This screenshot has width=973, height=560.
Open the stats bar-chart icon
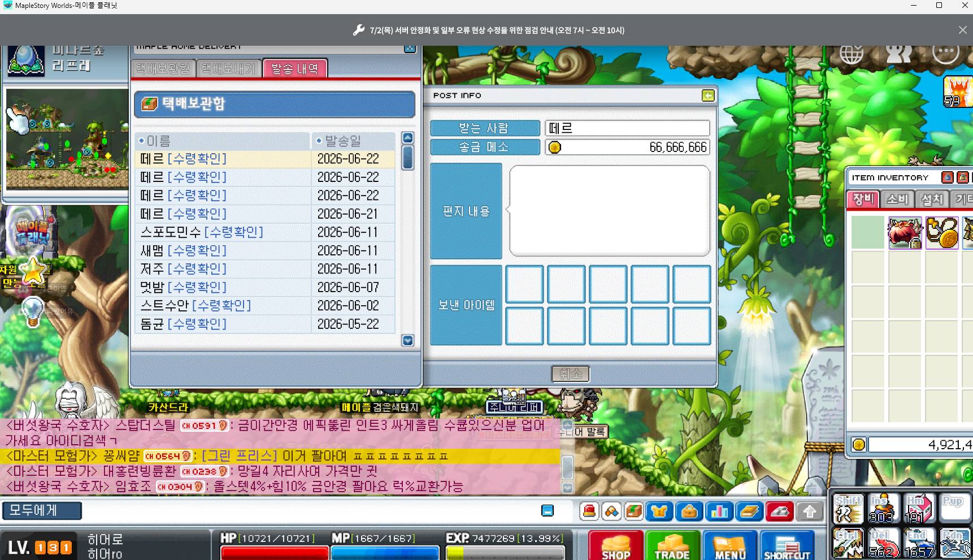[x=719, y=512]
